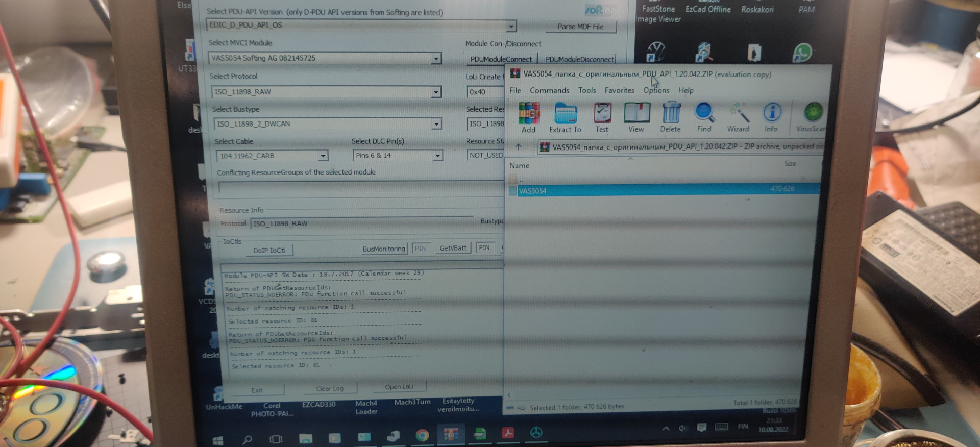The height and width of the screenshot is (447, 980).
Task: Open the Favorites menu in WinRAR
Action: point(619,90)
